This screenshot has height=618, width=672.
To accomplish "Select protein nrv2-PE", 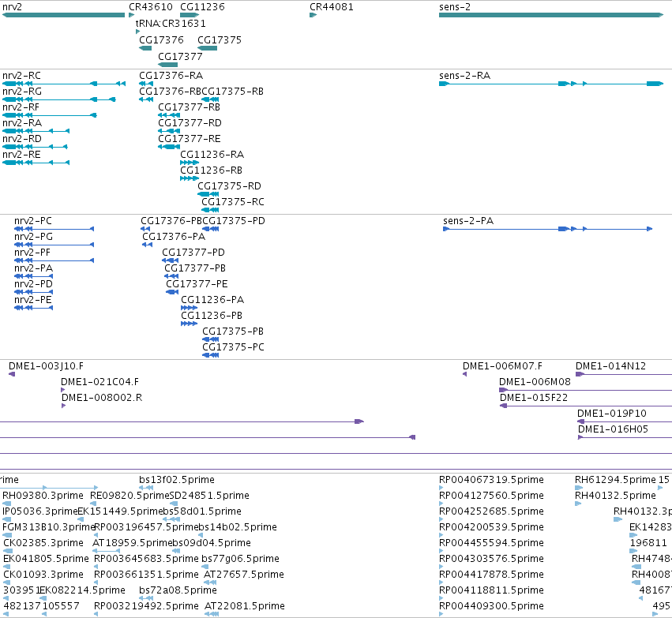I will (x=33, y=300).
